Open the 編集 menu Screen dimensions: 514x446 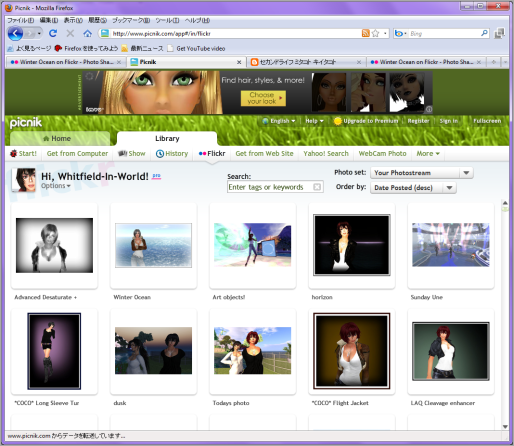49,20
